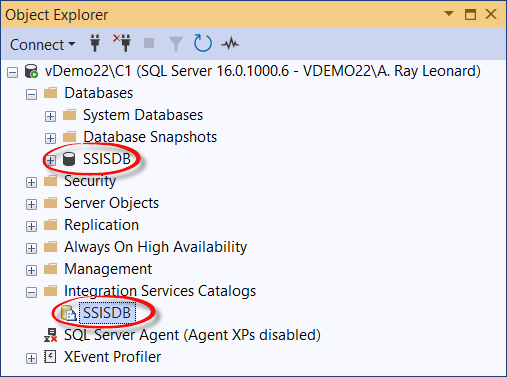Select the Replication label

tap(101, 225)
